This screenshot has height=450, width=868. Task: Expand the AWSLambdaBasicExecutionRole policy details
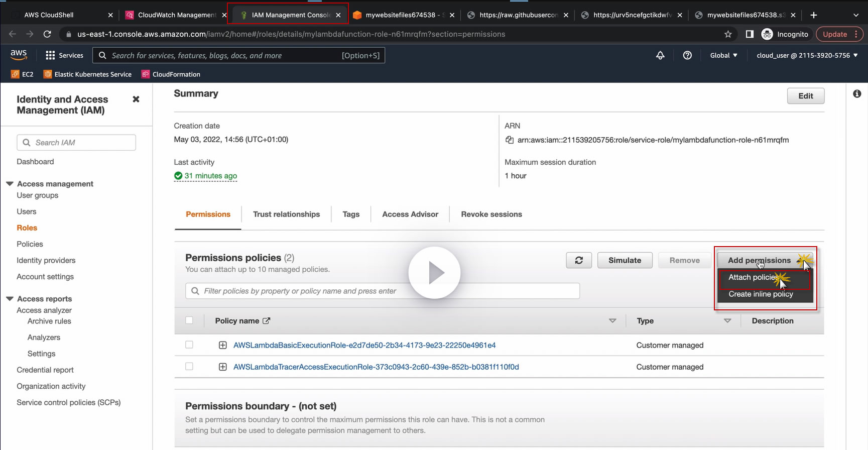(223, 345)
